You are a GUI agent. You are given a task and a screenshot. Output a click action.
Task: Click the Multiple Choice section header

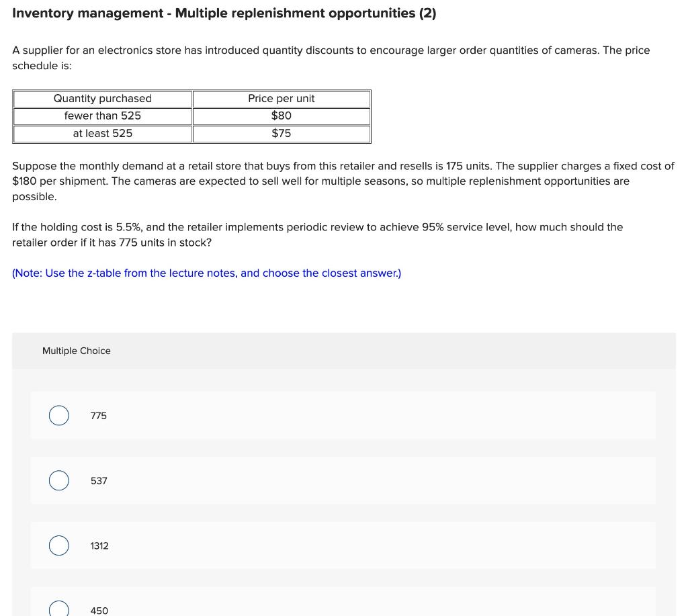pyautogui.click(x=76, y=350)
